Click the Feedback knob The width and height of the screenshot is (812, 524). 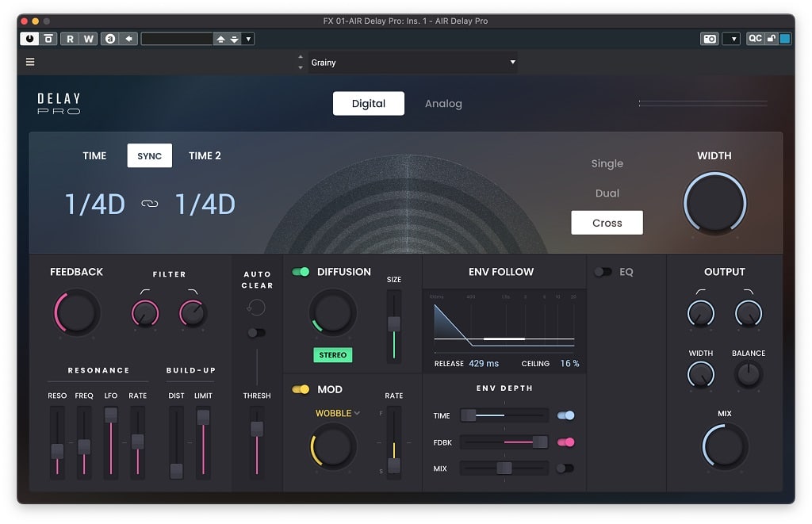tap(77, 313)
